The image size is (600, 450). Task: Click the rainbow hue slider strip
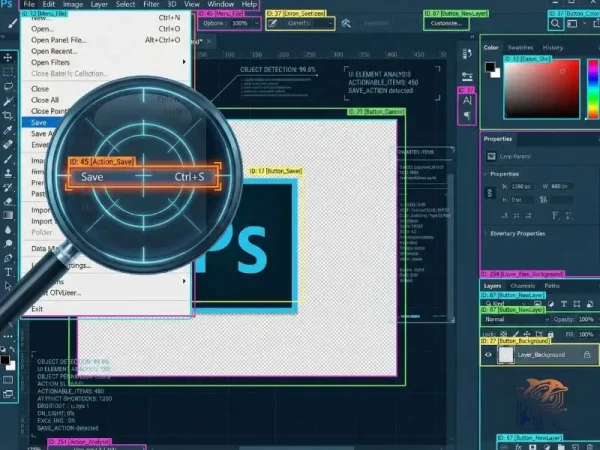point(593,90)
